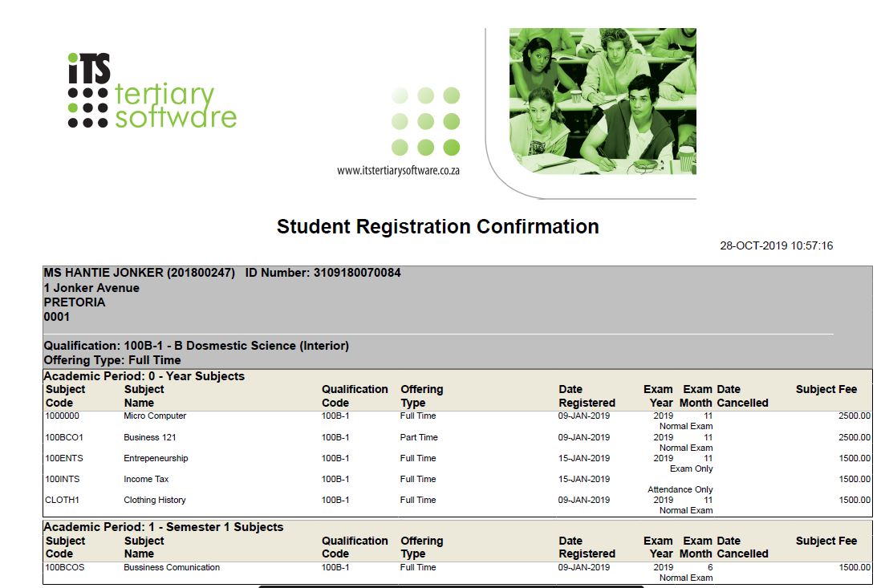Click subject code 100BCO1
This screenshot has width=881, height=588.
[64, 437]
